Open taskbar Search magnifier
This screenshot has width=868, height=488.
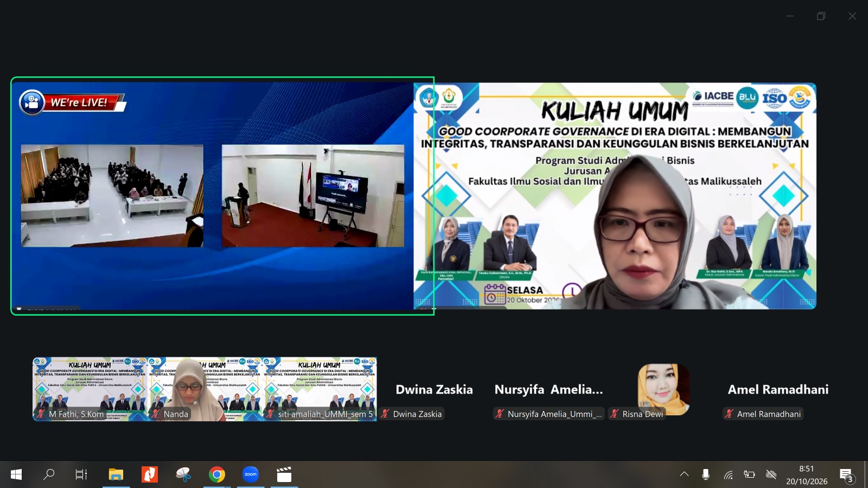tap(49, 475)
